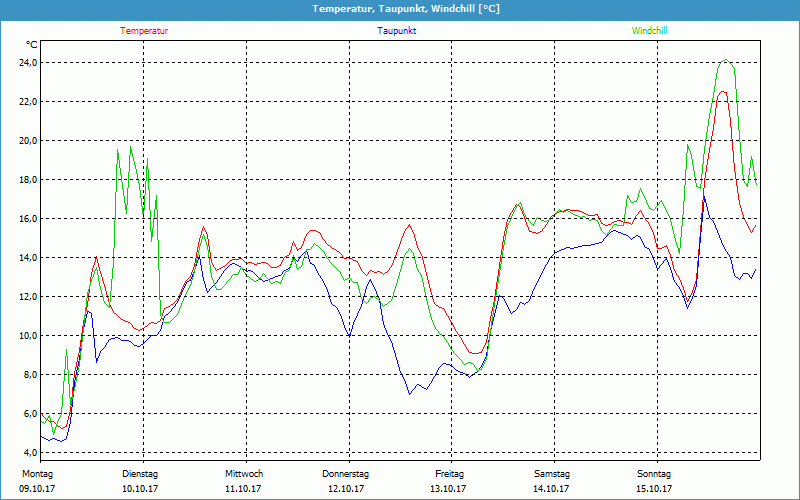Select the 12,0 y-axis value

pyautogui.click(x=28, y=297)
